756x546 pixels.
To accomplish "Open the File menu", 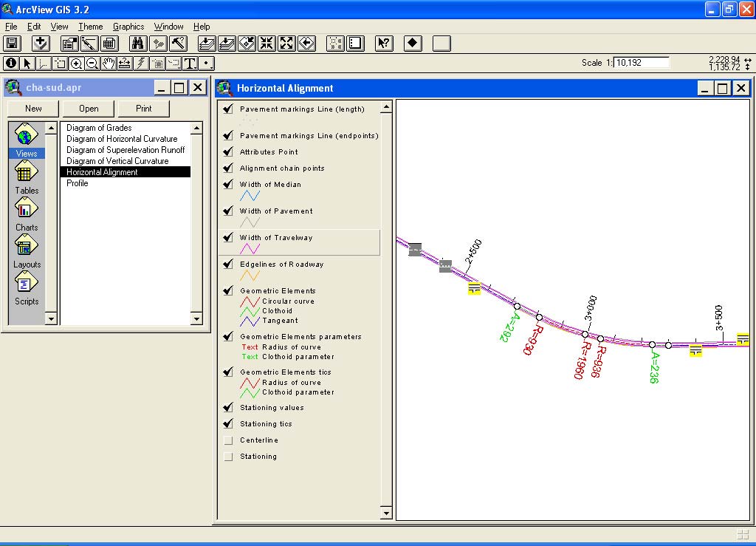I will click(x=10, y=27).
